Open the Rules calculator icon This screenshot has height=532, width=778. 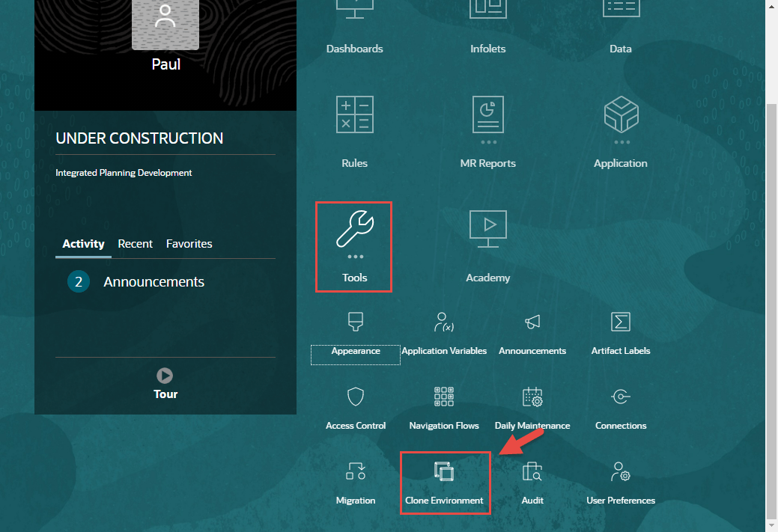coord(354,115)
